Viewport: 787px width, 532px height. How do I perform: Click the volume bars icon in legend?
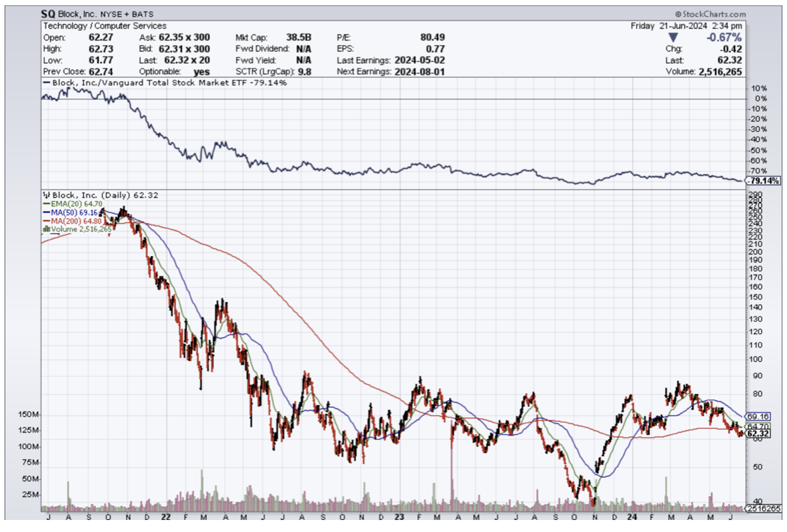point(45,229)
